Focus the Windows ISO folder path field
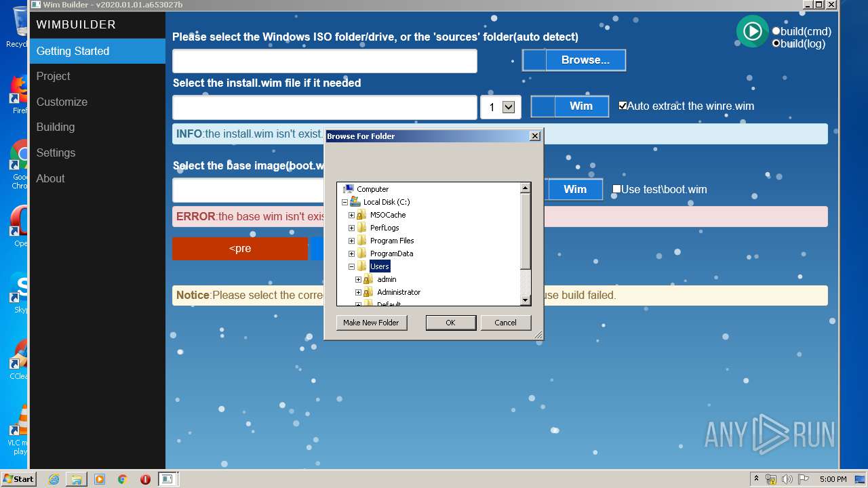This screenshot has width=868, height=488. coord(325,60)
